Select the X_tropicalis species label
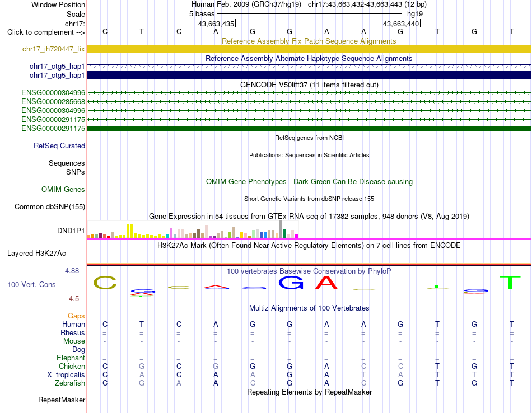The width and height of the screenshot is (532, 413). coord(66,375)
